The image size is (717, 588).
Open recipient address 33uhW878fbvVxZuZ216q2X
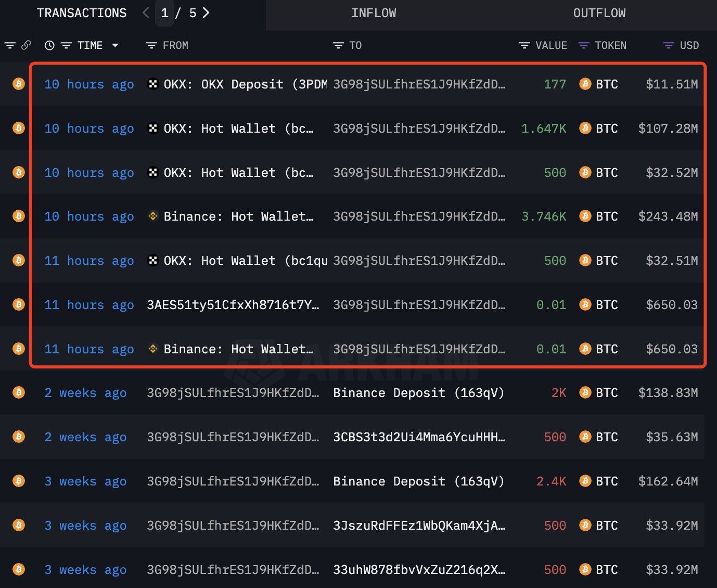(x=419, y=570)
